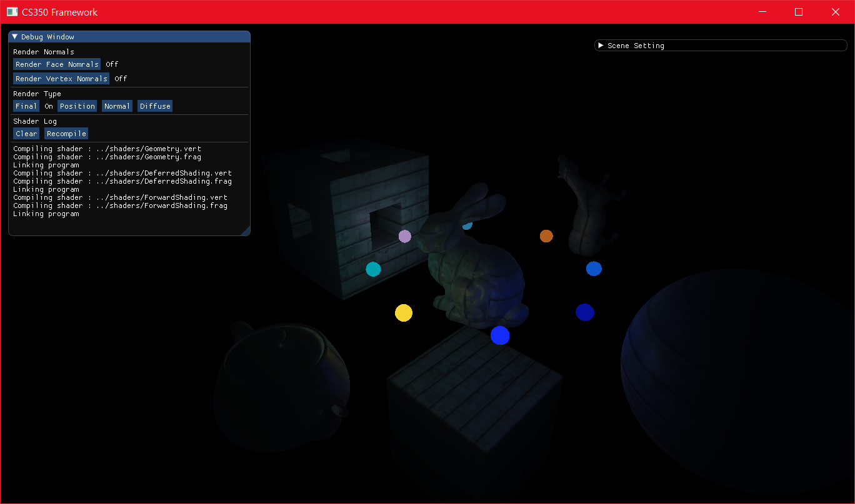Click the CS350 Framework app icon

click(x=12, y=12)
